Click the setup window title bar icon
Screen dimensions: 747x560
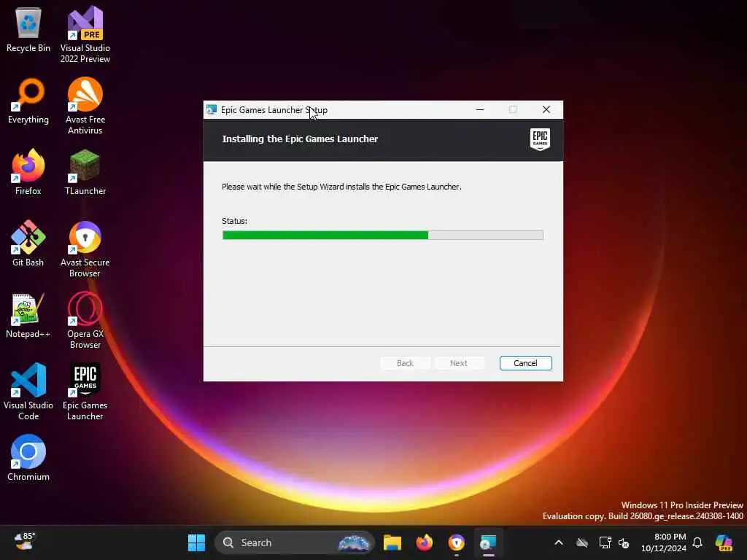[x=212, y=110]
